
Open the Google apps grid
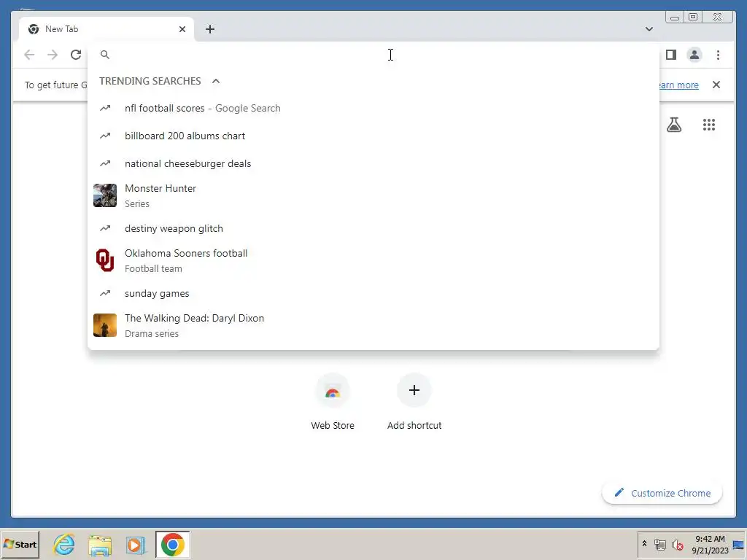point(709,125)
